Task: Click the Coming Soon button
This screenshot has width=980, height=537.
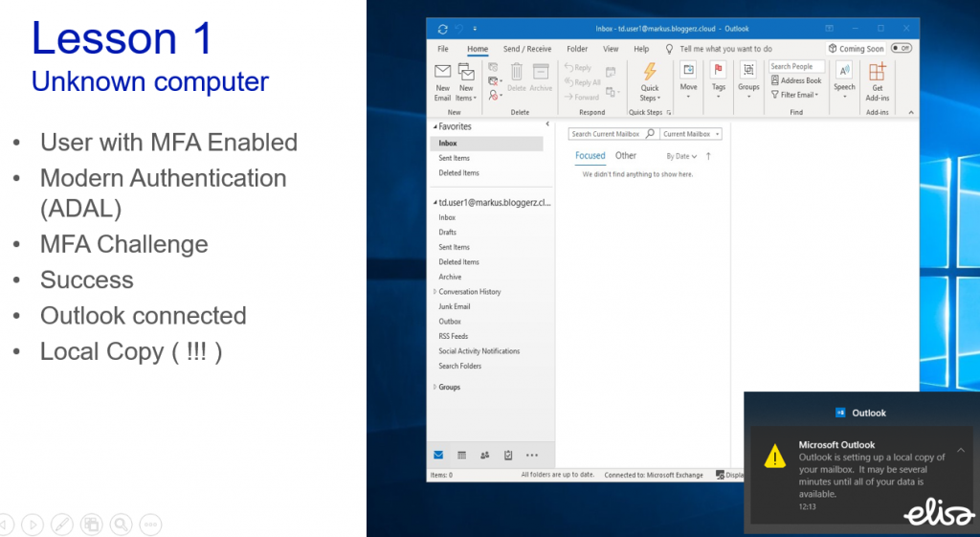Action: 856,49
